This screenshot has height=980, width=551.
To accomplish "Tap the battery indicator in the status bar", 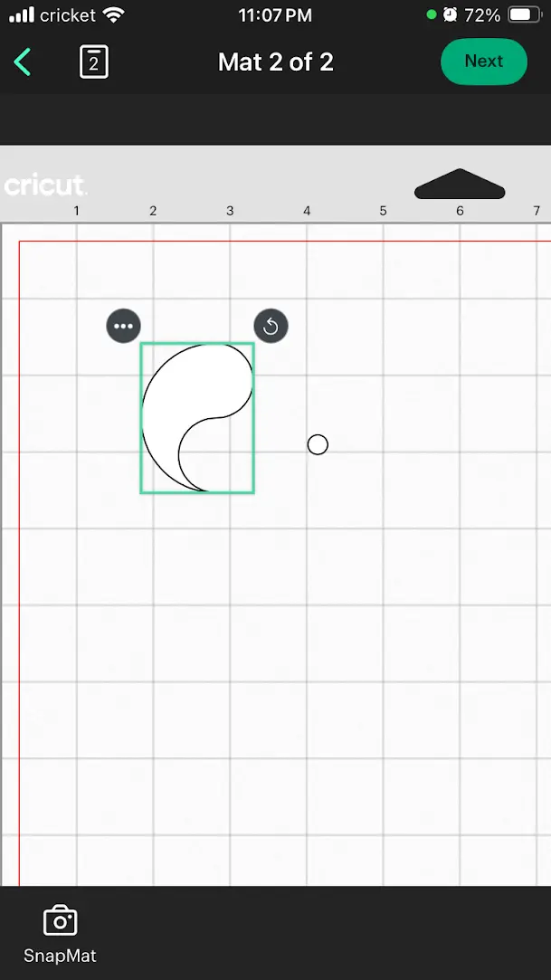I will [x=525, y=15].
